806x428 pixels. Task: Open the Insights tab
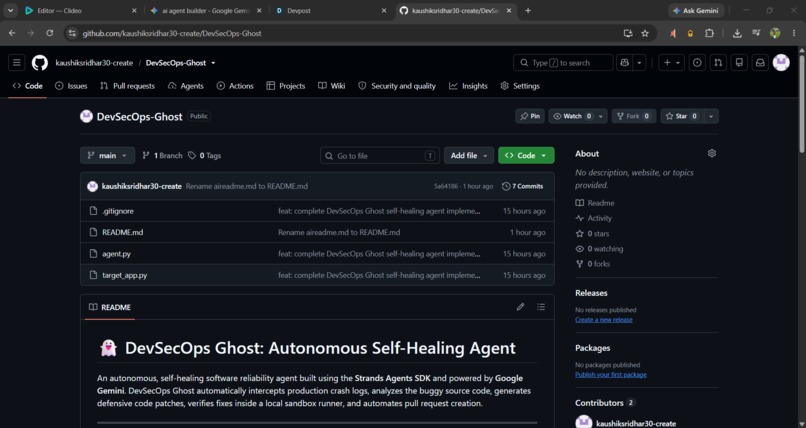coord(468,86)
